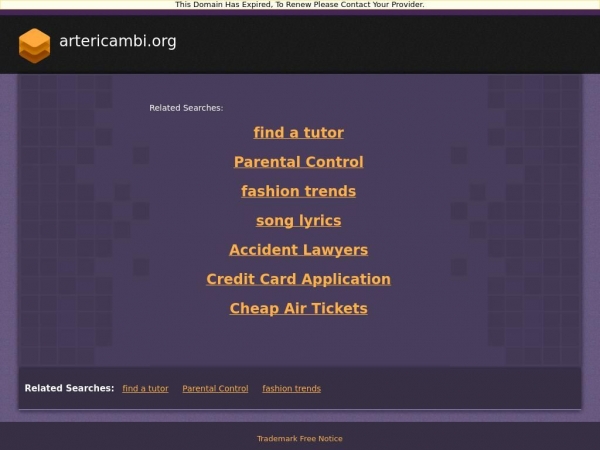Open the large "fashion trends" link
This screenshot has width=600, height=450.
coord(298,191)
